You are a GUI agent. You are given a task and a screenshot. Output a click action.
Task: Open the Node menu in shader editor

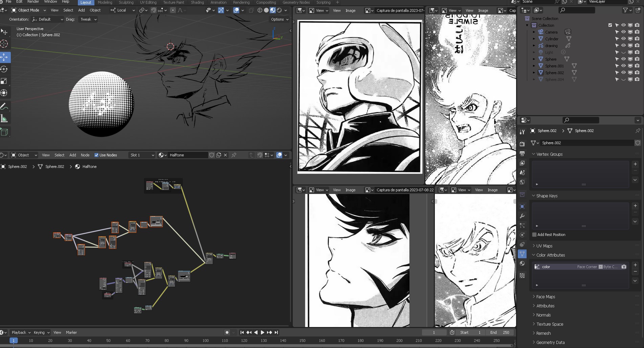[85, 155]
